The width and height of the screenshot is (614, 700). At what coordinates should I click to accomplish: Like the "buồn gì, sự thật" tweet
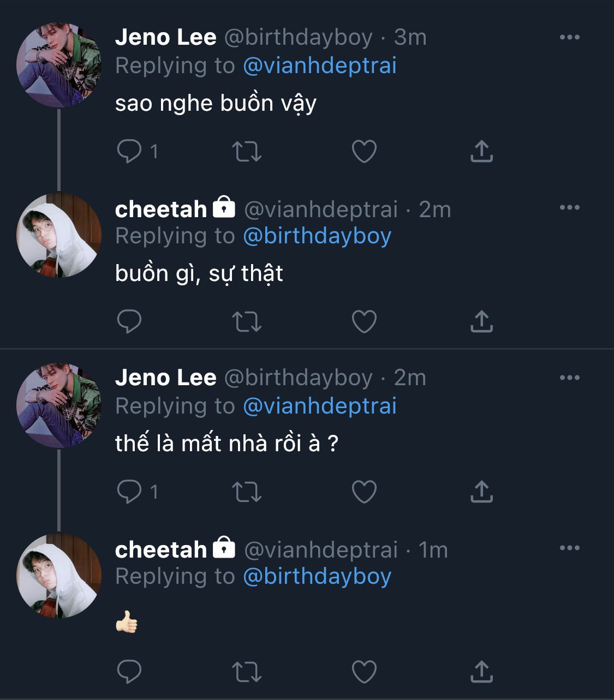(364, 321)
